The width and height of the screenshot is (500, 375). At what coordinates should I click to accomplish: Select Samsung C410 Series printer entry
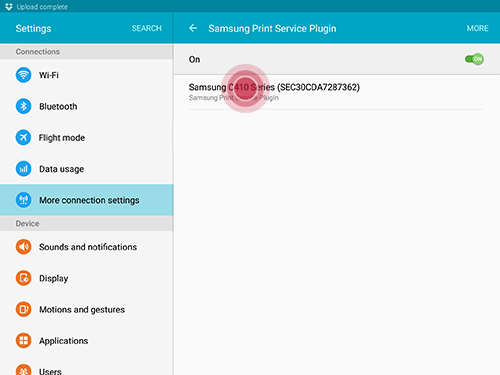336,92
